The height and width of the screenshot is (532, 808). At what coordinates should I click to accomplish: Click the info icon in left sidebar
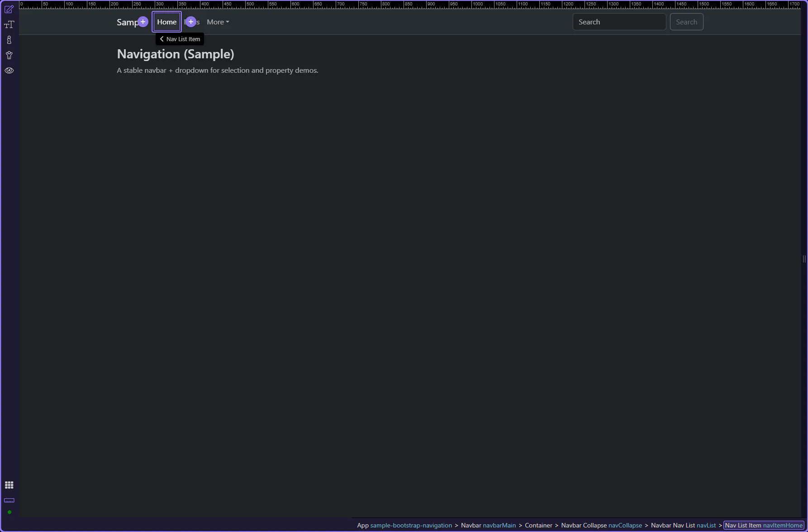(x=9, y=40)
